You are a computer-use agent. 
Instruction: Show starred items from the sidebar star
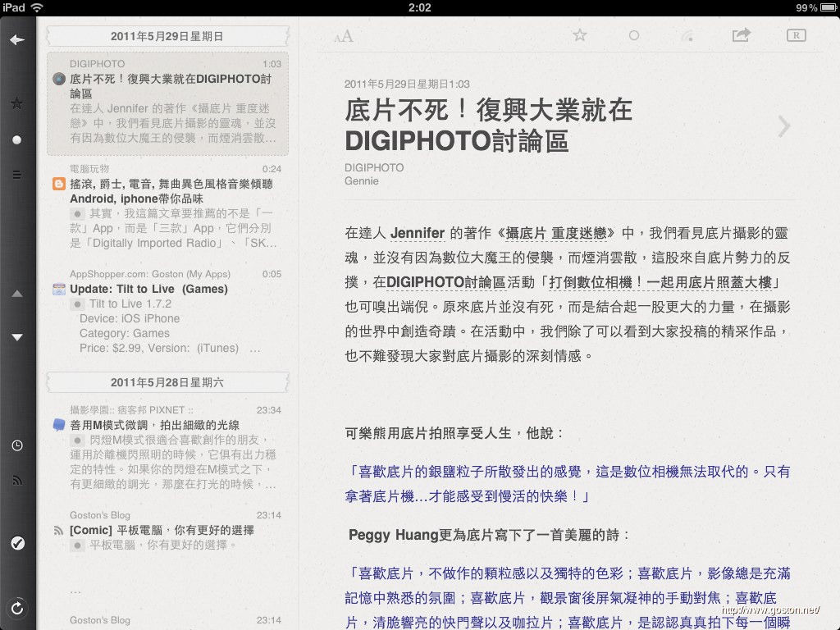[x=17, y=103]
